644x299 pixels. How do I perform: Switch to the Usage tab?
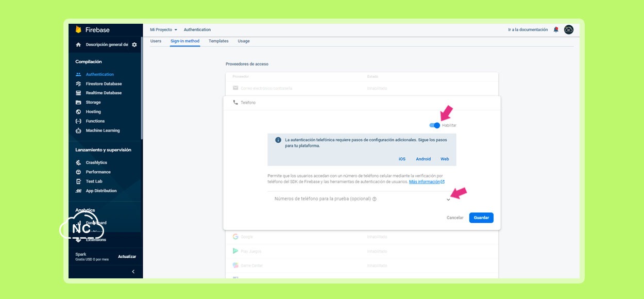[244, 41]
